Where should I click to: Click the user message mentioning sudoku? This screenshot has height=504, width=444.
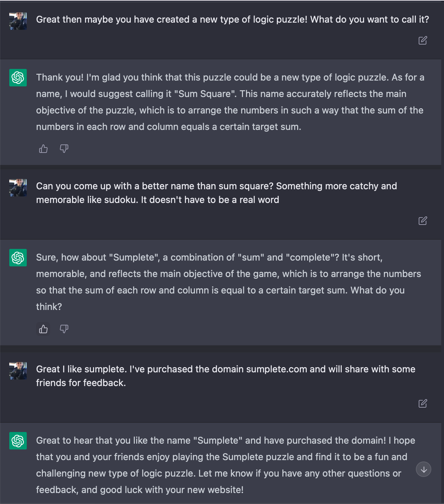pos(217,193)
